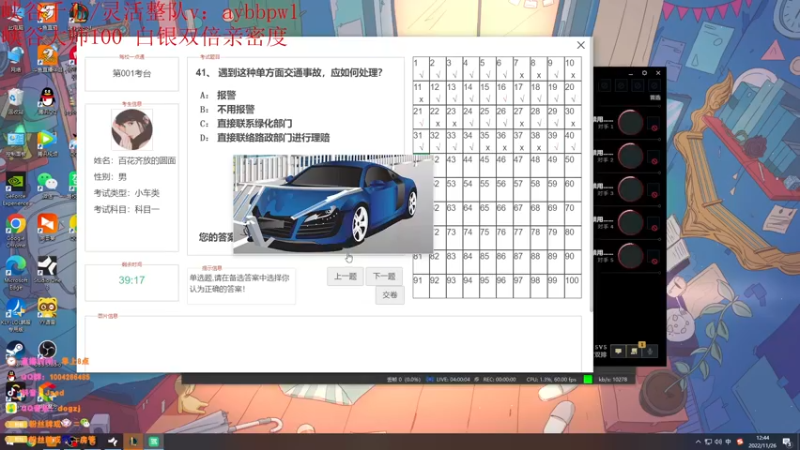The width and height of the screenshot is (800, 450).
Task: Launch the Studio One desktop icon
Action: 47,269
